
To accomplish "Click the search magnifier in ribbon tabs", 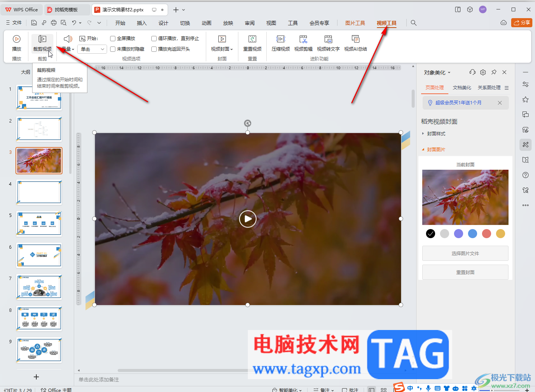I will click(x=414, y=23).
